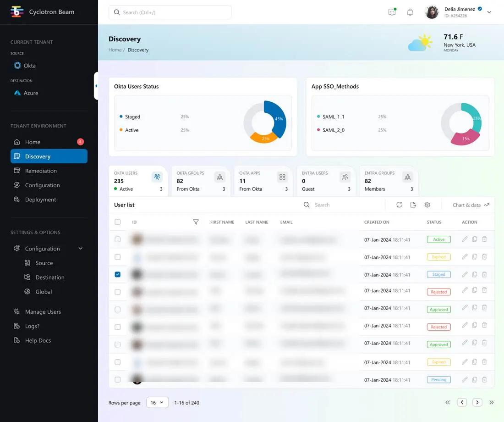Click the orange 25% donut segment
The height and width of the screenshot is (422, 504).
(x=265, y=139)
